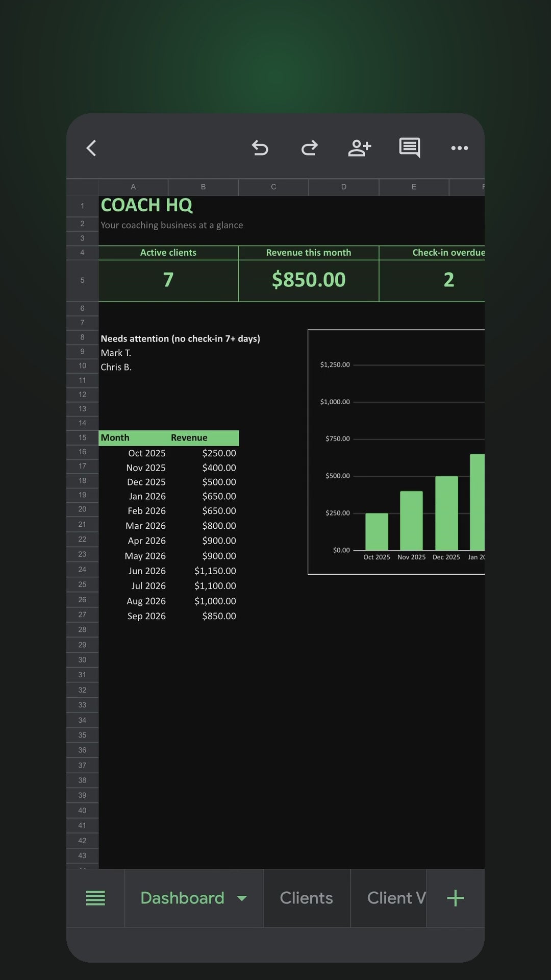This screenshot has height=980, width=551.
Task: Tap the back arrow icon
Action: (x=91, y=148)
